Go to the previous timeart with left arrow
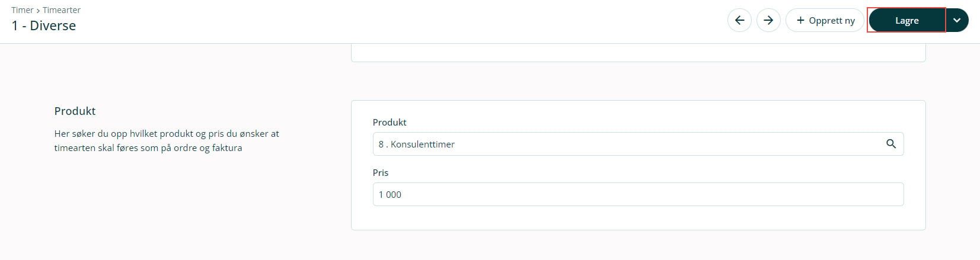Viewport: 980px width, 260px height. point(739,20)
